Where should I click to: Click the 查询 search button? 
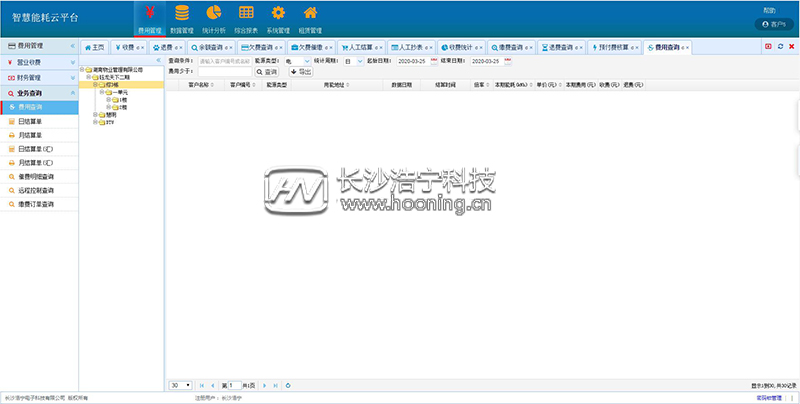(x=267, y=72)
